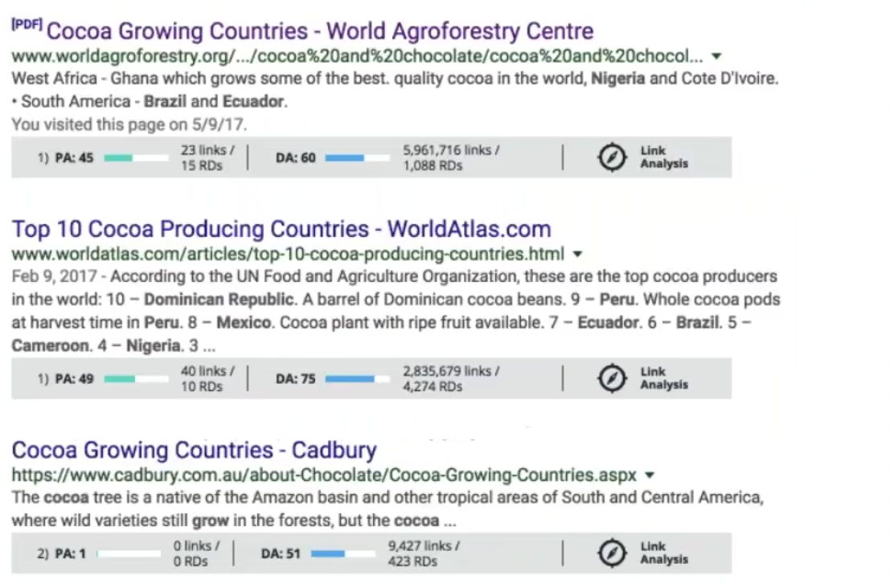Click the Link Analysis label in Cadbury bar
Viewport: 894px width, 588px height.
pos(663,553)
